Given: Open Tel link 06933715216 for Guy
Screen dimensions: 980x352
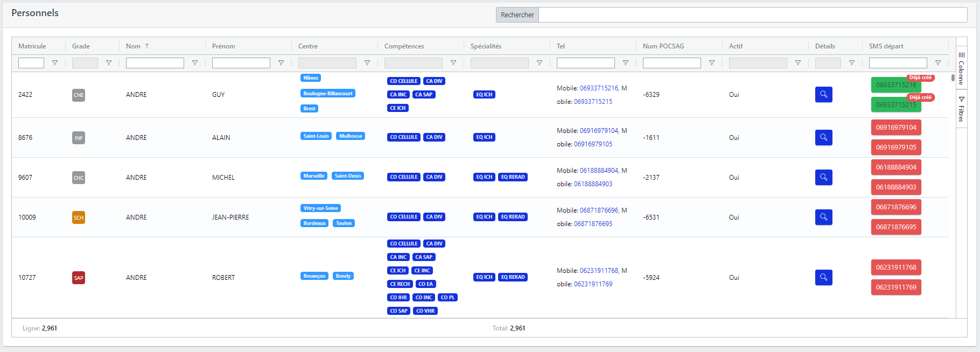Looking at the screenshot, I should 599,88.
